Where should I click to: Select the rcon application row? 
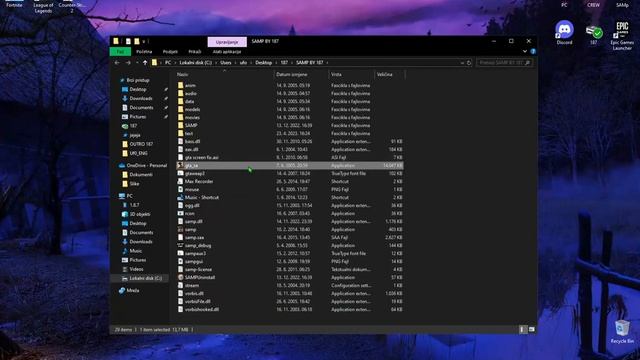pos(290,213)
